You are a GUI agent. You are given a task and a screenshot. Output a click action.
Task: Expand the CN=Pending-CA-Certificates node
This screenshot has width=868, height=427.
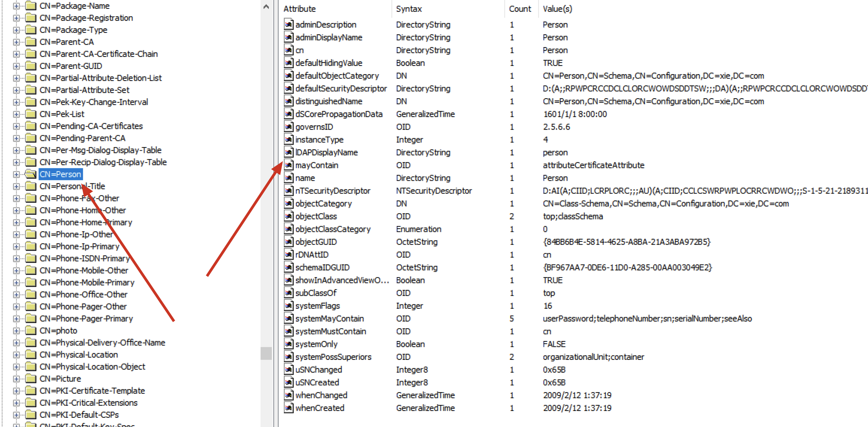[16, 126]
